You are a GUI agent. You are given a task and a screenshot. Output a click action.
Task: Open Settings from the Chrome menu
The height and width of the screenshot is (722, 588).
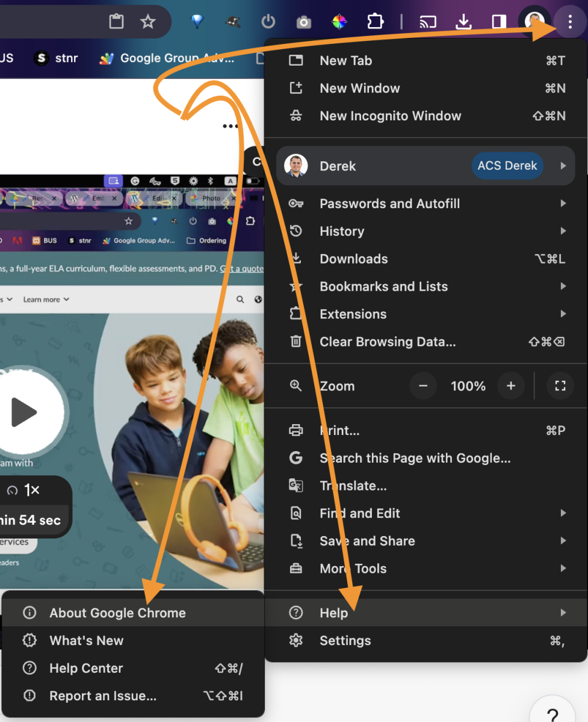pos(426,640)
